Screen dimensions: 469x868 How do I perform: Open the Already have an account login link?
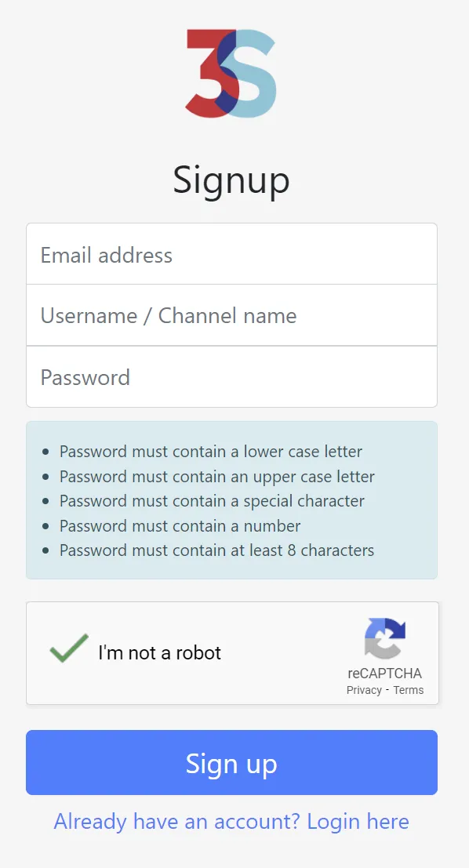pos(231,822)
